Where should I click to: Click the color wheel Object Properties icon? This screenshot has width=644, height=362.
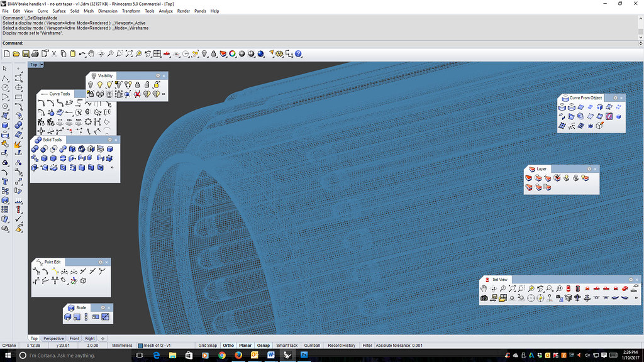233,54
